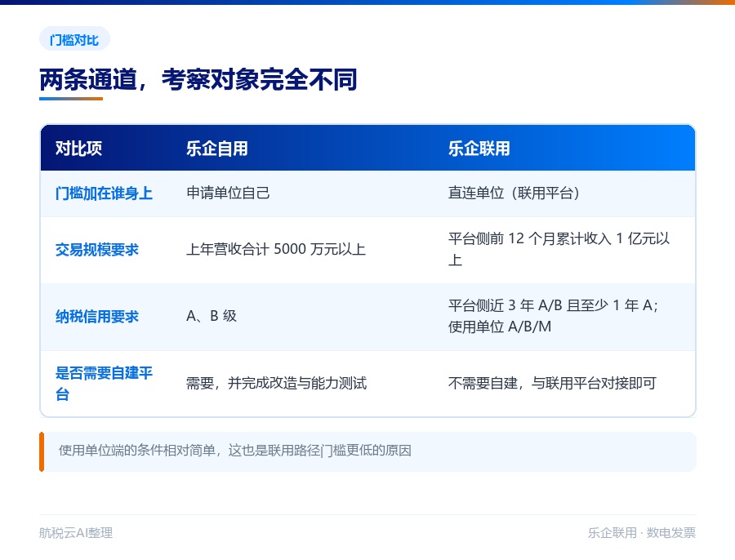Select row label 是否需要自建平台
Screen dimensions: 735x560
(104, 384)
